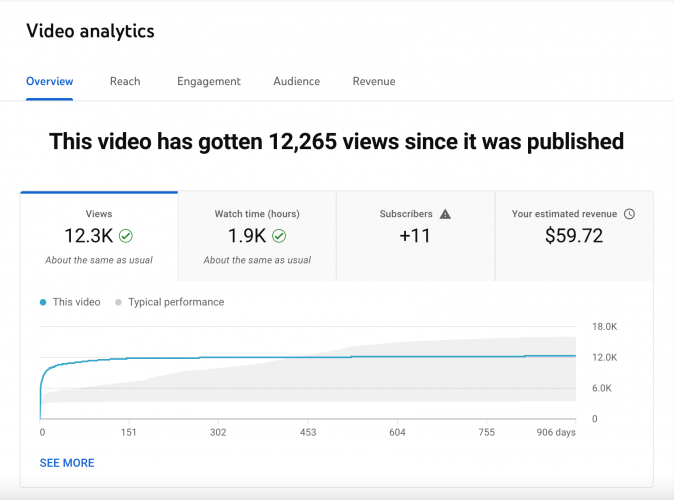Switch to the Reach tab
The width and height of the screenshot is (674, 500).
[125, 81]
